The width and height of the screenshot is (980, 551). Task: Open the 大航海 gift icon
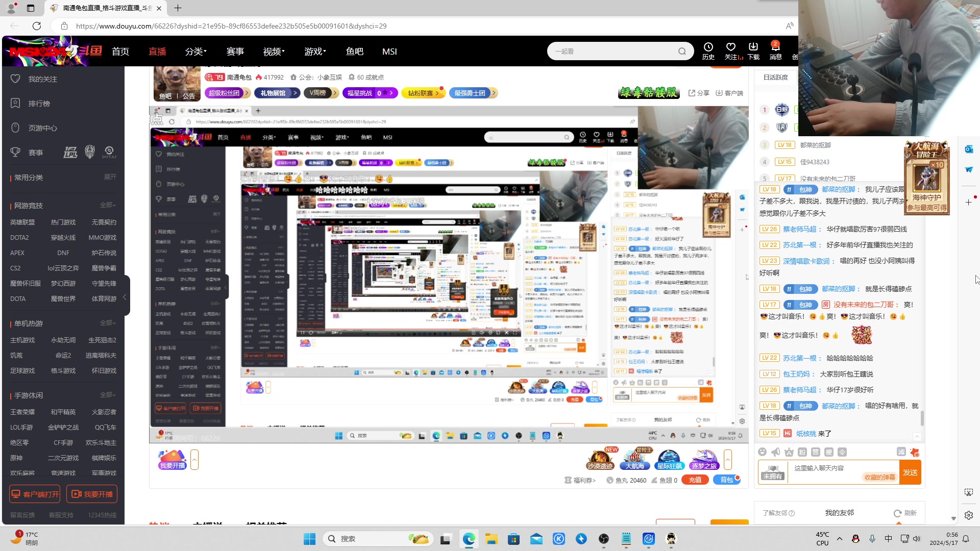coord(634,458)
